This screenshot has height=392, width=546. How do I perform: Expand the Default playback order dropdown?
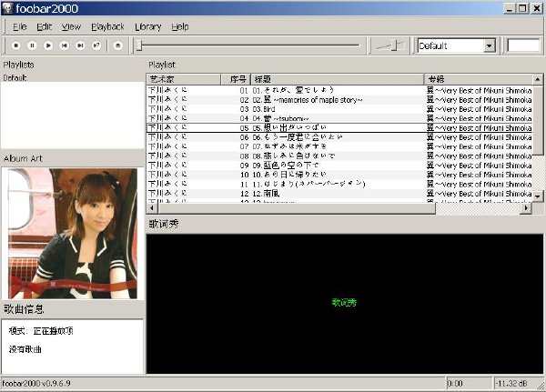point(490,45)
